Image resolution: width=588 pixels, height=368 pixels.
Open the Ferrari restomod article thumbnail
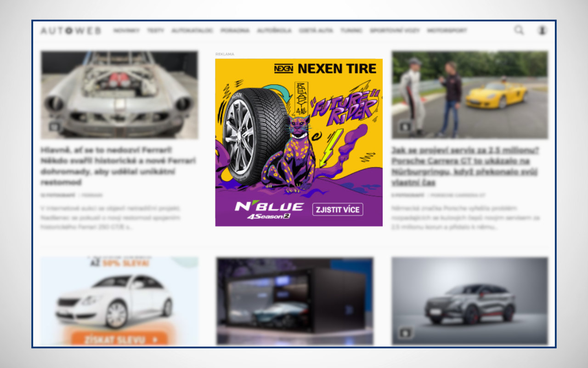click(119, 95)
